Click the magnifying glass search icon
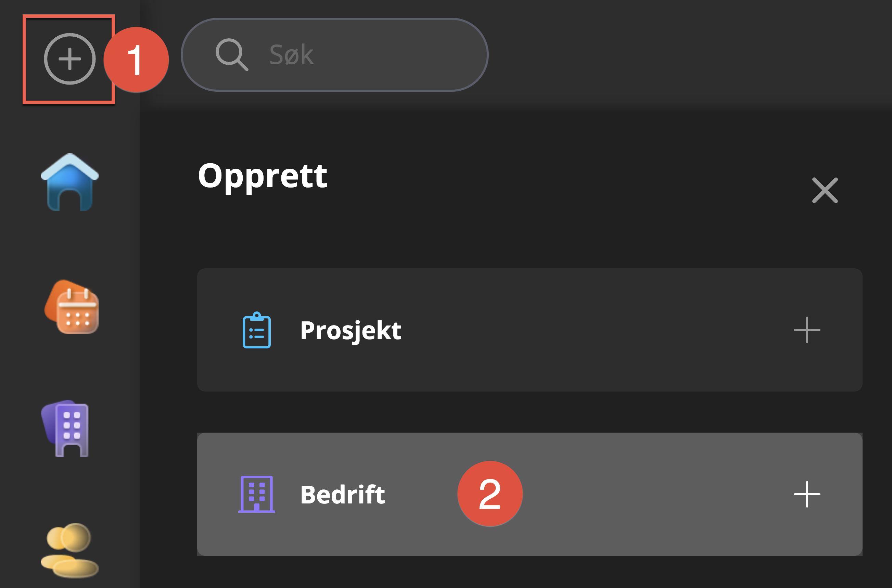892x588 pixels. tap(231, 55)
